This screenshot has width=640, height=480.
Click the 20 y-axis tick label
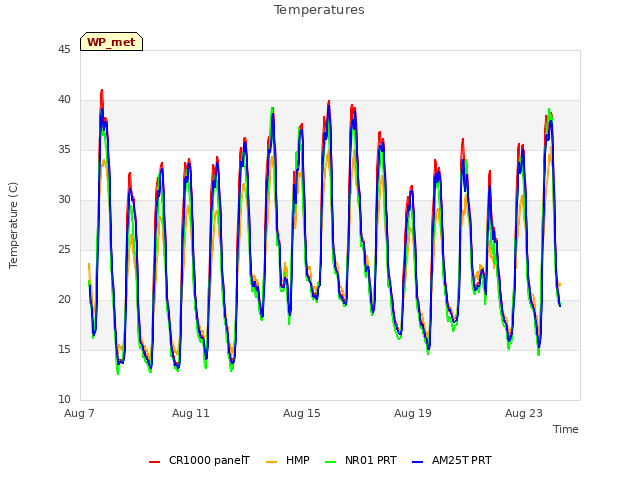point(64,300)
